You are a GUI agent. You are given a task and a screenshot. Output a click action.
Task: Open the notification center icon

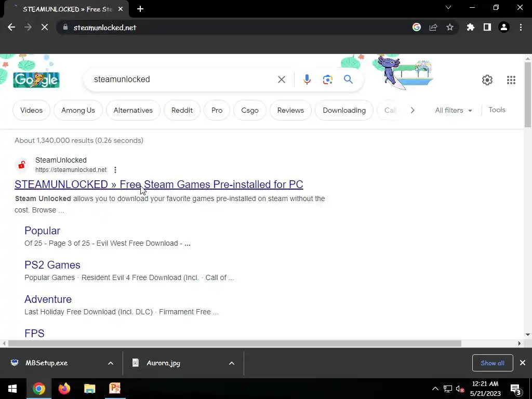pos(516,390)
